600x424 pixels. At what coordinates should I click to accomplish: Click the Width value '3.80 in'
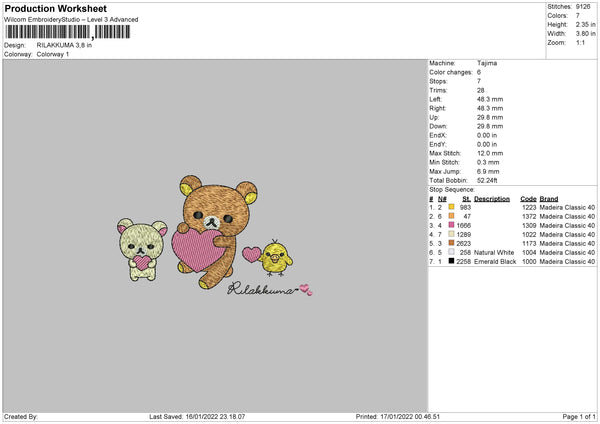(x=585, y=34)
